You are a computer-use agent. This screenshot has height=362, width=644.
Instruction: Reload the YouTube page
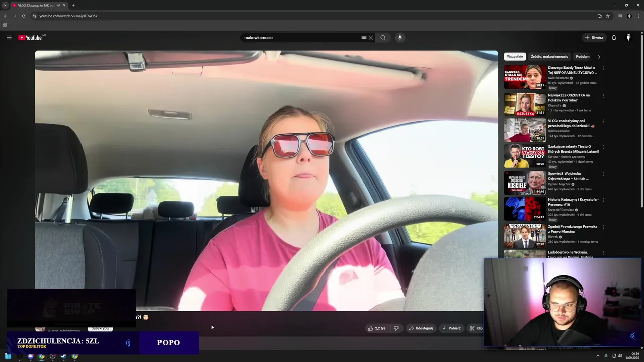(23, 16)
